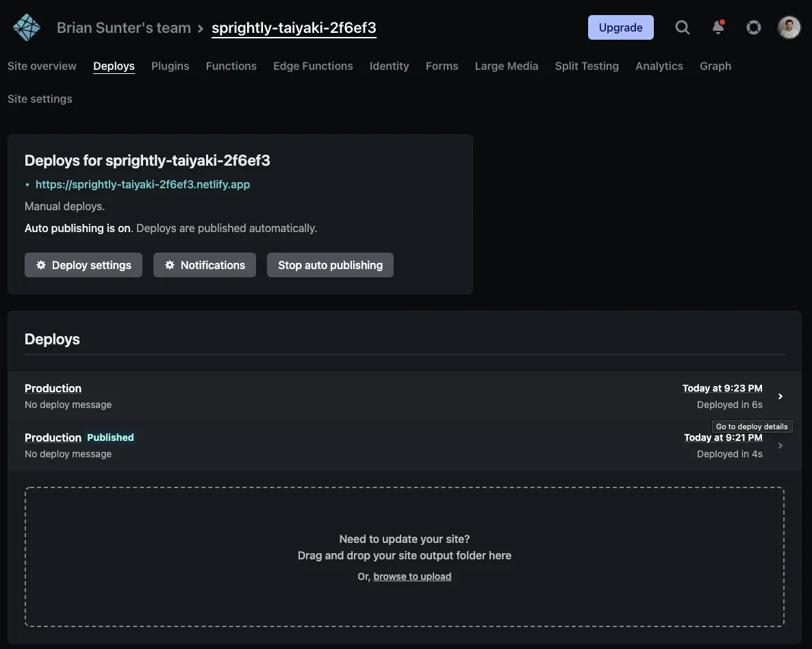Open search with the magnifier icon
Viewport: 812px width, 649px height.
pyautogui.click(x=682, y=27)
